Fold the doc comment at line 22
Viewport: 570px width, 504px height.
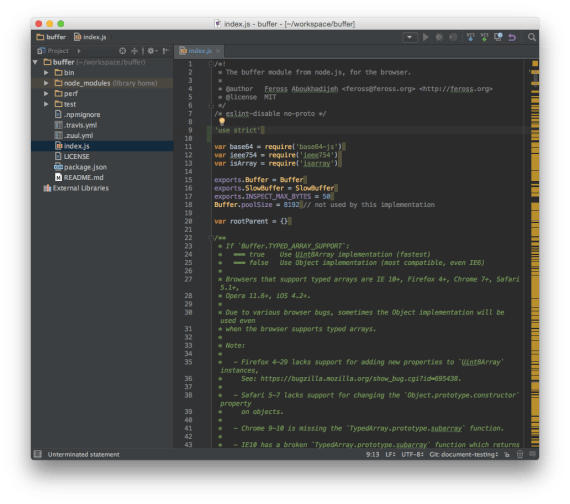pos(211,238)
